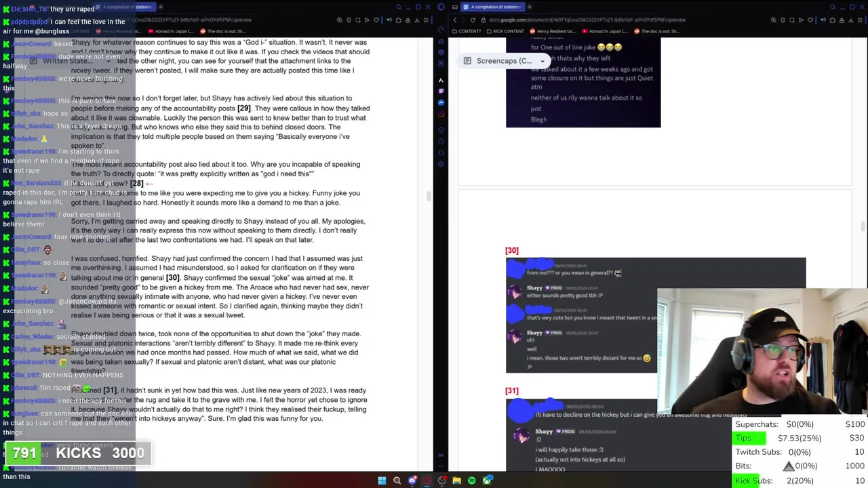Open the zoom magnifier in right window address bar

(774, 20)
